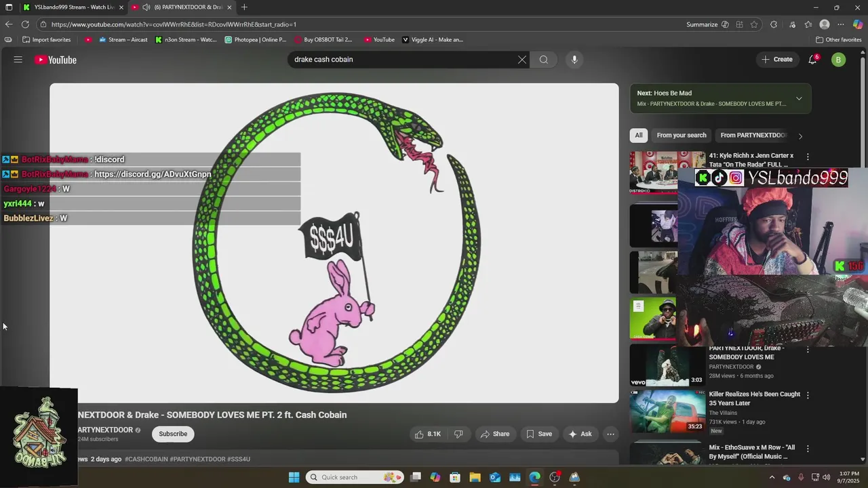Image resolution: width=868 pixels, height=488 pixels.
Task: Open options for Killer Realizes video
Action: click(808, 395)
